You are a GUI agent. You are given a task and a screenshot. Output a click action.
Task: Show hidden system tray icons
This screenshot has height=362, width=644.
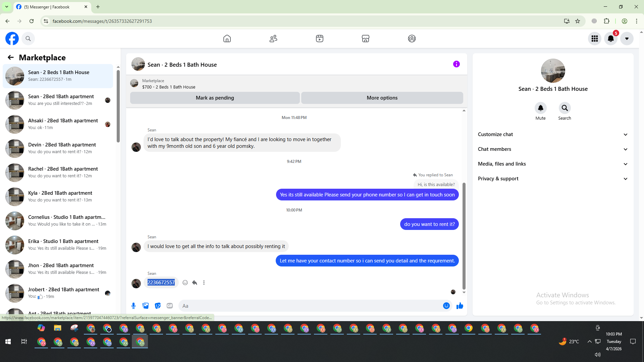coord(589,342)
